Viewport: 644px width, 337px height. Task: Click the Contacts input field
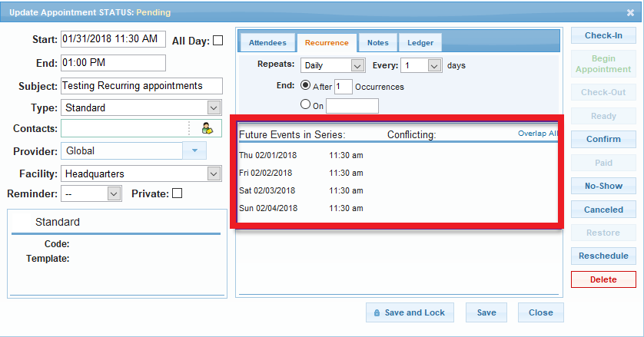pyautogui.click(x=124, y=128)
